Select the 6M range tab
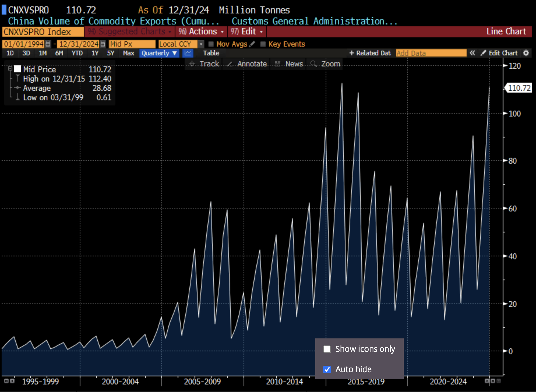This screenshot has height=392, width=536. [x=59, y=53]
